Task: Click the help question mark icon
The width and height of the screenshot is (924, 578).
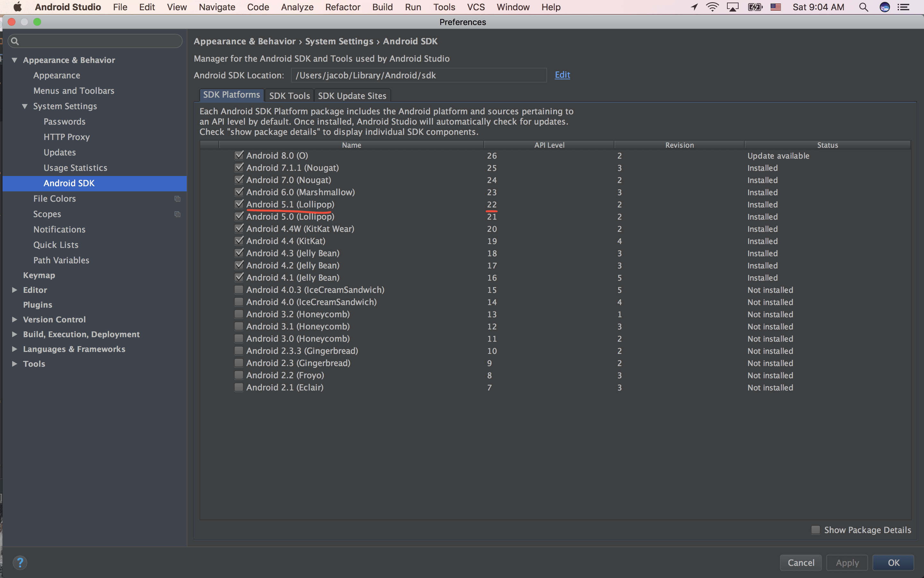Action: pyautogui.click(x=20, y=562)
